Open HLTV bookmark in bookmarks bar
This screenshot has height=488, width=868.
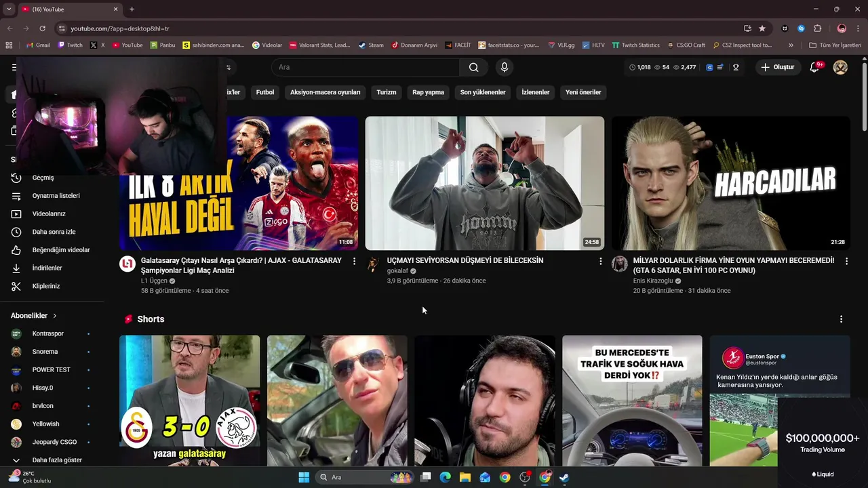coord(593,45)
